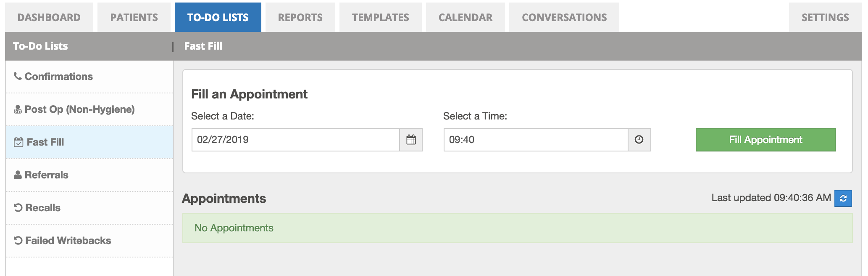Select the To-Do Lists tab
Image resolution: width=868 pixels, height=276 pixels.
tap(218, 18)
